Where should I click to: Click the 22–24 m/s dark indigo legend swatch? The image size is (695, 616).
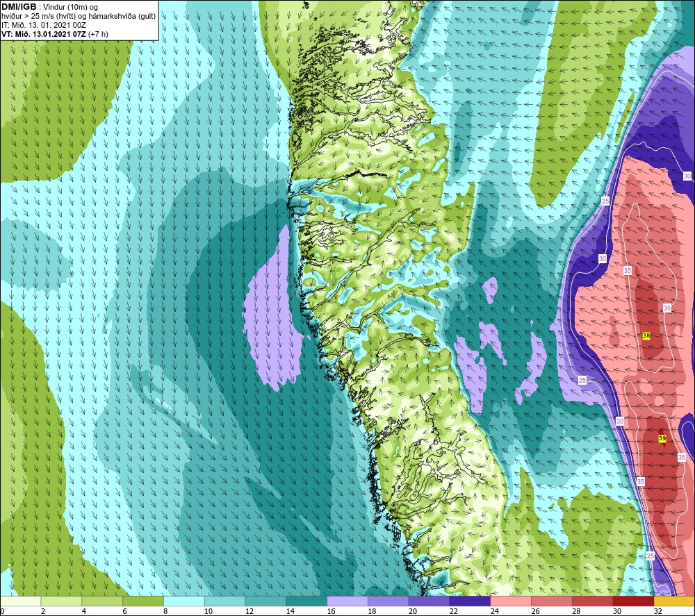(470, 601)
